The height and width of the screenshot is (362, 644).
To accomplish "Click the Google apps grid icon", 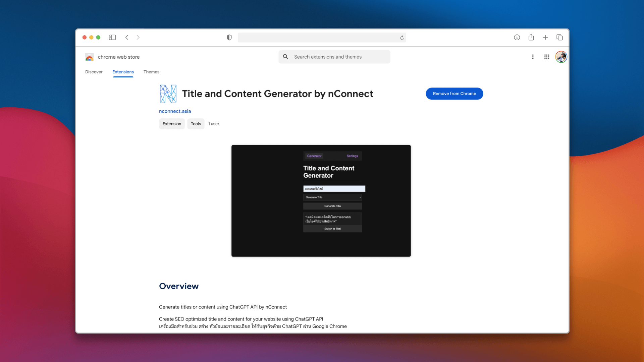I will (x=547, y=57).
